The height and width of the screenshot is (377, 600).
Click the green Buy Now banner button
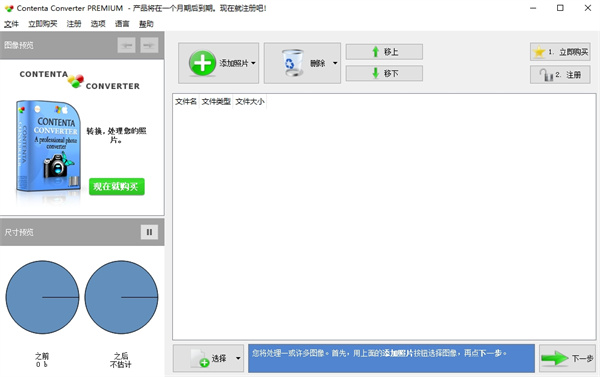117,186
